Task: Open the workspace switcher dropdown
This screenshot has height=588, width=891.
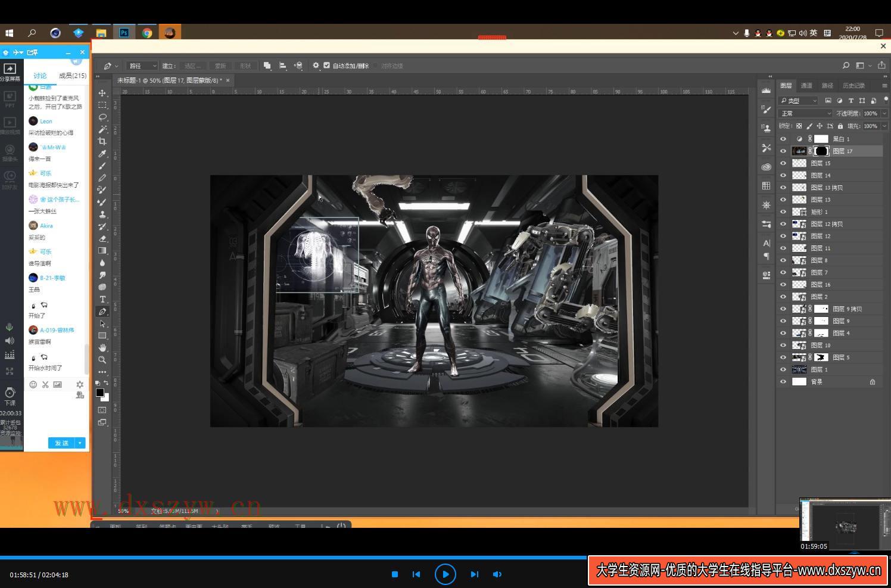Action: pos(863,66)
